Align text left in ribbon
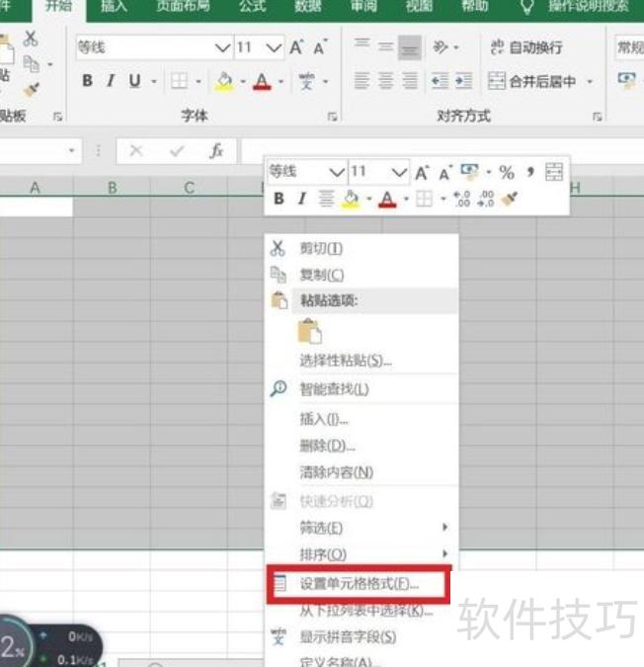644x667 pixels. 362,80
